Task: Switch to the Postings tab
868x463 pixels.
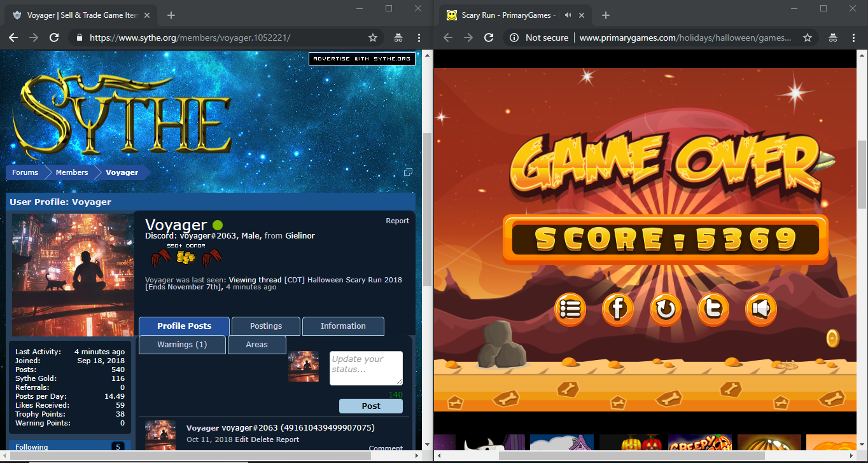Action: (266, 326)
